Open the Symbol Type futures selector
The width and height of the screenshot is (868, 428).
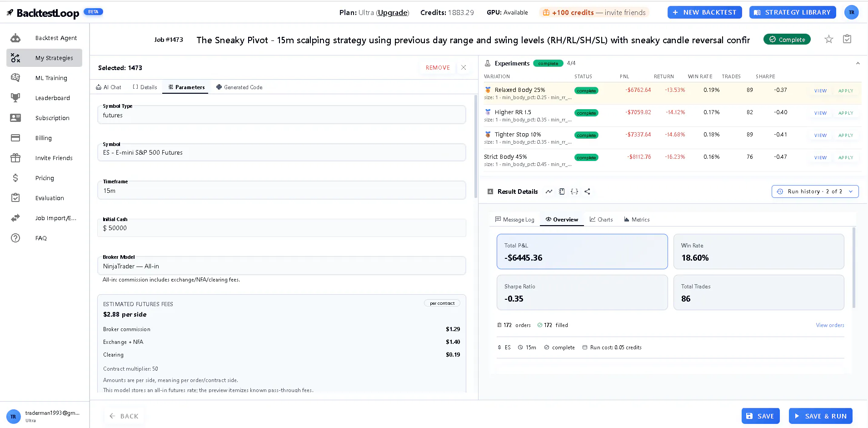tap(282, 115)
